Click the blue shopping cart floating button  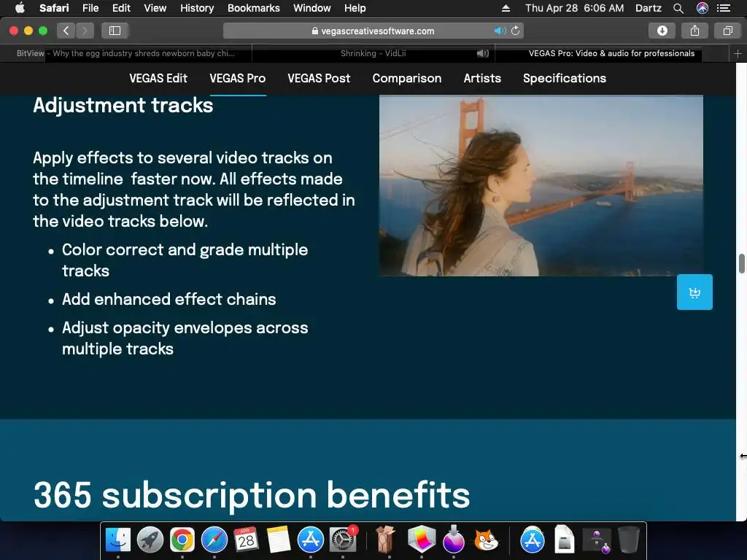click(694, 292)
